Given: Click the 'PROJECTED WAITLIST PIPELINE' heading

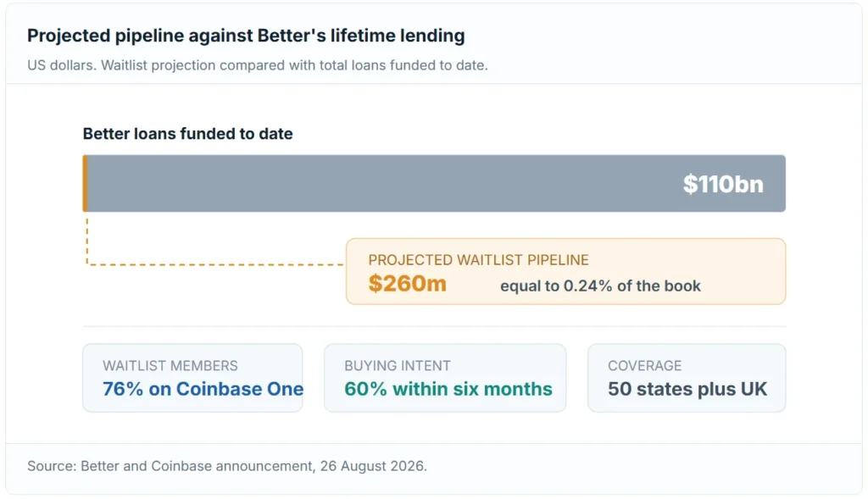Looking at the screenshot, I should coord(478,260).
